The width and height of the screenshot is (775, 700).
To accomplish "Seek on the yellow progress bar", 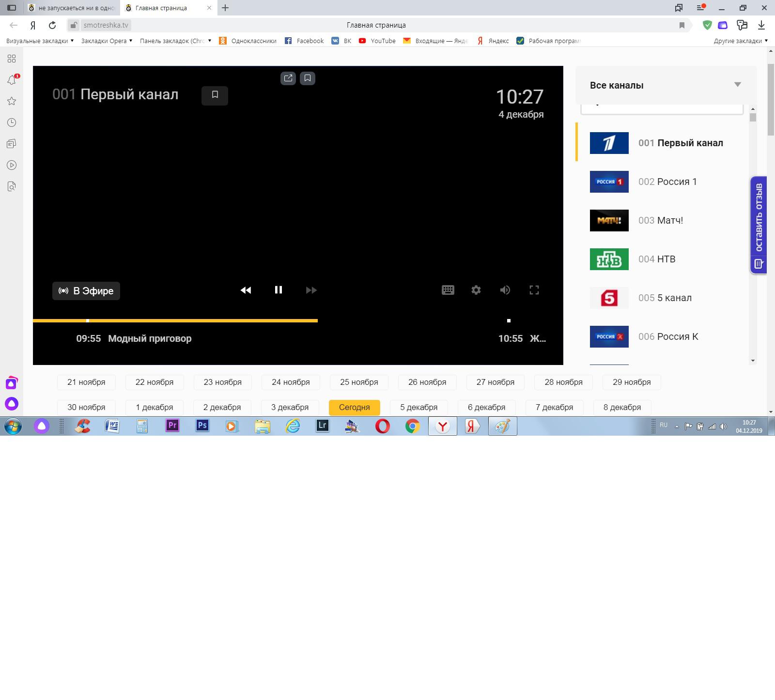I will click(x=194, y=320).
